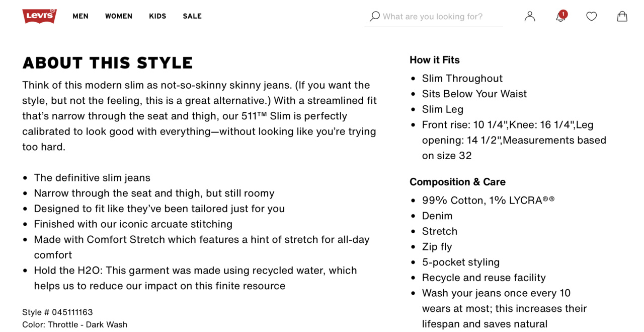Select the KIDS category
Viewport: 644px width, 332px height.
157,16
